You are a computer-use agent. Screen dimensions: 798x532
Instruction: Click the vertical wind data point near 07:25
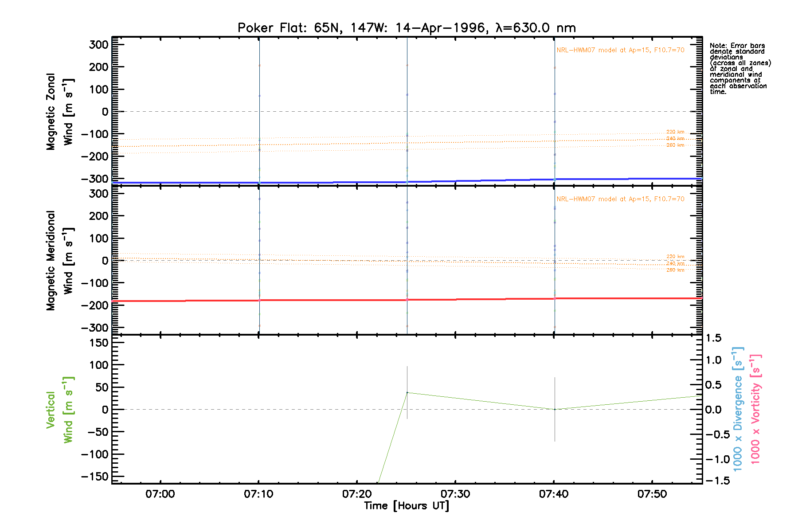407,393
